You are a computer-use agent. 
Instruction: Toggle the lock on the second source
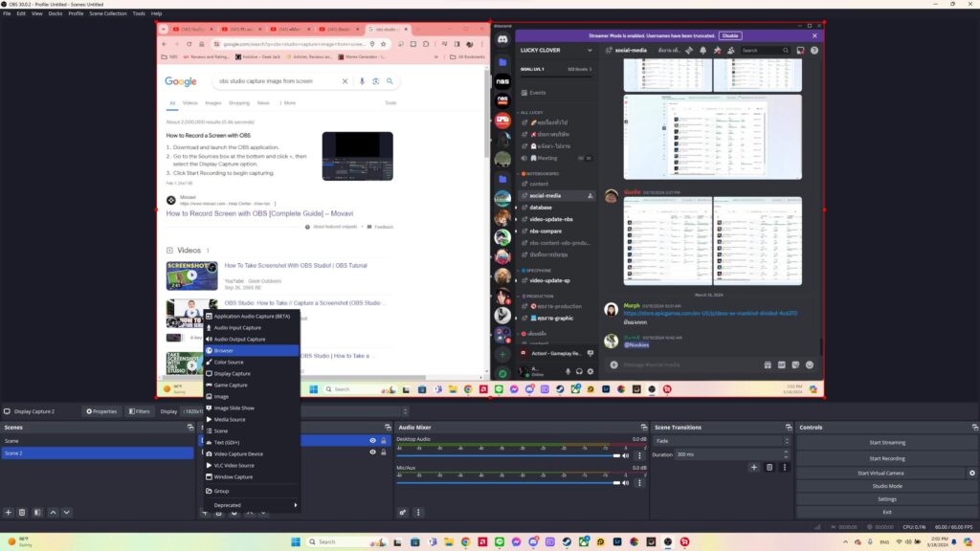click(384, 452)
